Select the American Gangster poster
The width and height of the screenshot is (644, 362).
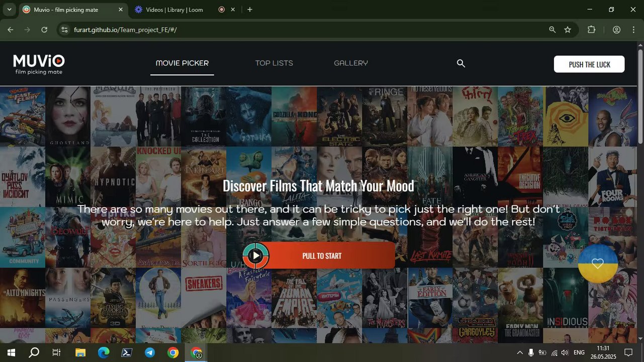(475, 177)
